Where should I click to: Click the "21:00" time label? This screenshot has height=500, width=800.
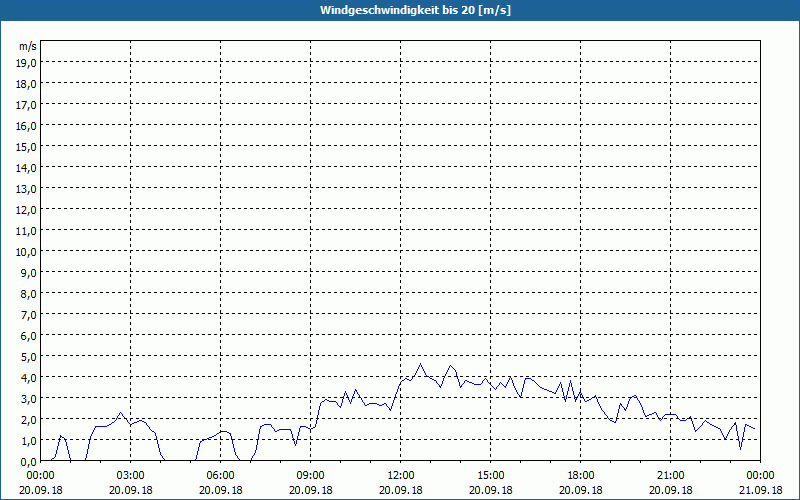pos(670,476)
